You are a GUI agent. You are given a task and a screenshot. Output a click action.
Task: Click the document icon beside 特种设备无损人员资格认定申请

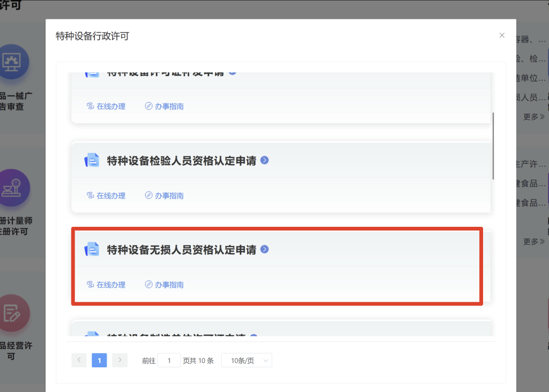pyautogui.click(x=92, y=249)
